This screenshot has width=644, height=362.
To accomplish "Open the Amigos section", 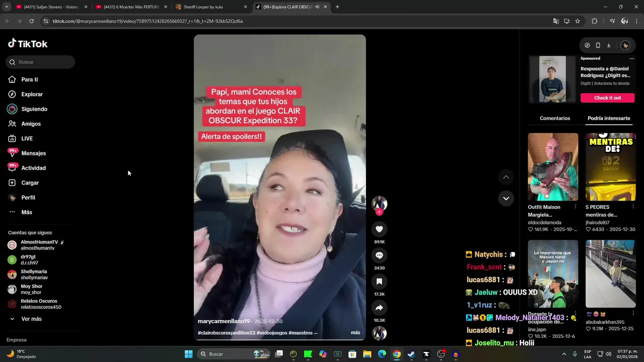I will 31,124.
